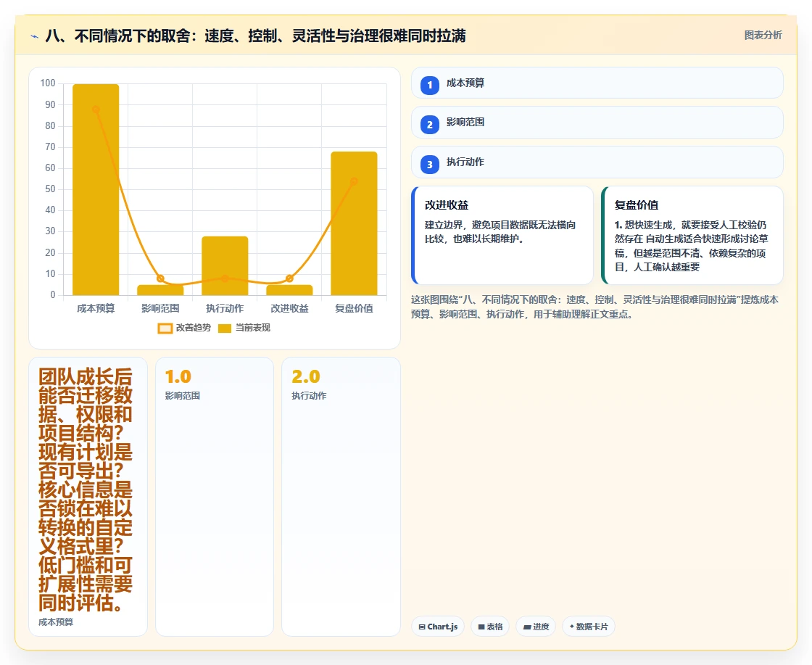
Task: Click the 改进收益 bar in chart
Action: 289,290
